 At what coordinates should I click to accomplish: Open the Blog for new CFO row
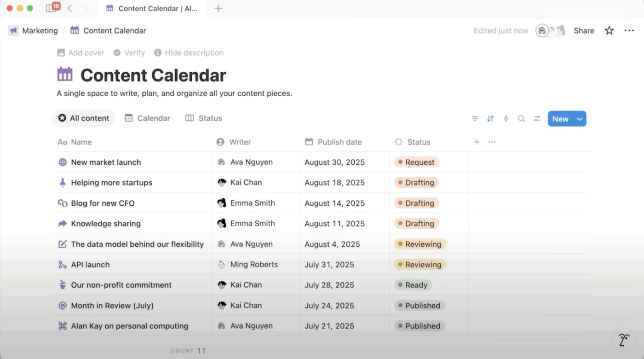click(103, 203)
